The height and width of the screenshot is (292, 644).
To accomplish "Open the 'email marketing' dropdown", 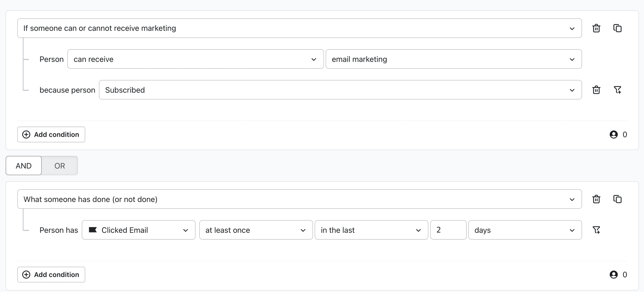I will (453, 59).
